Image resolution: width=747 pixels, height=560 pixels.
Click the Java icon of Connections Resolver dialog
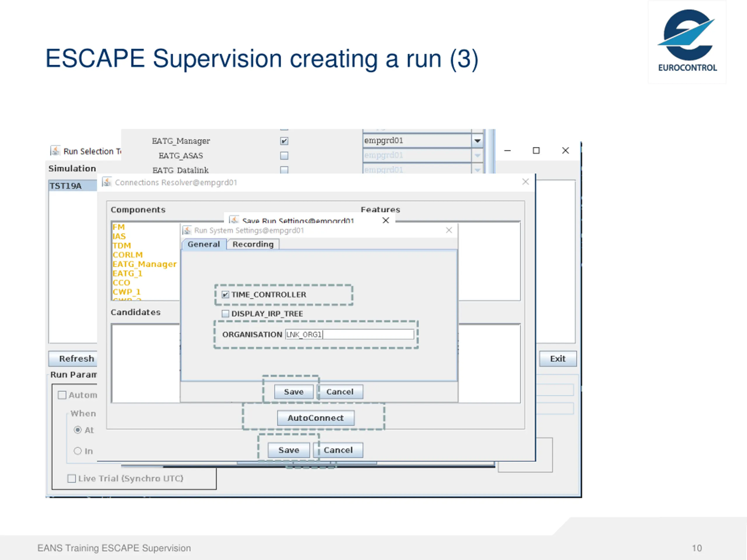[x=107, y=182]
